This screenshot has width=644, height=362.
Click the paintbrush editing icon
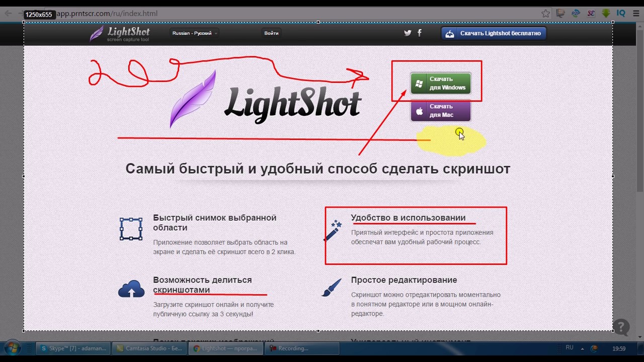[x=332, y=288]
